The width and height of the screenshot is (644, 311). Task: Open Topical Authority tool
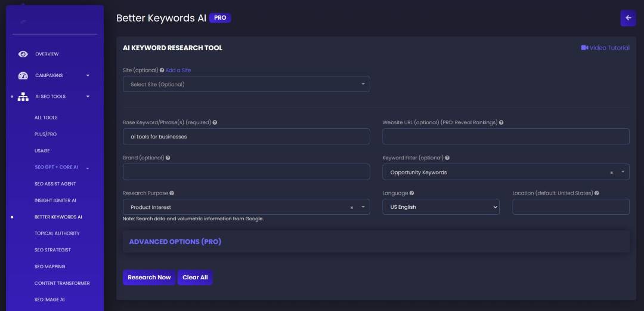click(57, 233)
